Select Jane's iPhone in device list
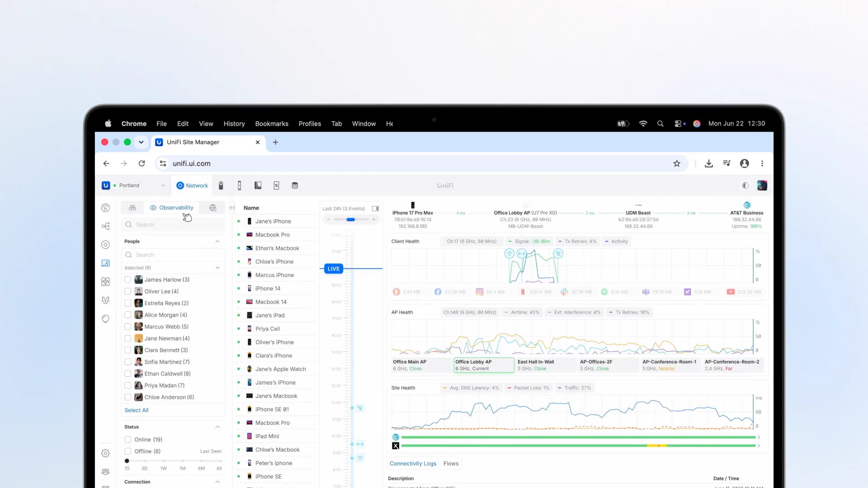 point(275,221)
